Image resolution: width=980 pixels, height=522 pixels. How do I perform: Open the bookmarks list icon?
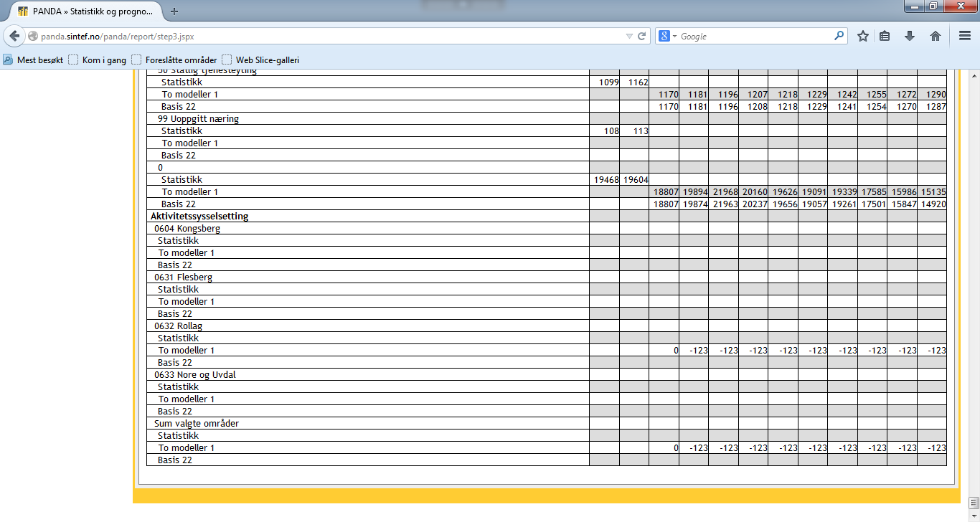[x=885, y=36]
